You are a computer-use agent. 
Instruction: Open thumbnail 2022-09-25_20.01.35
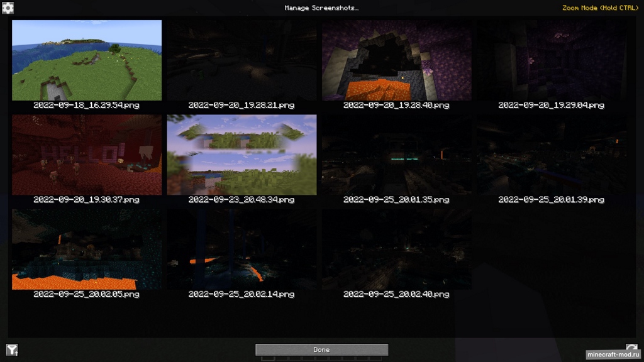[x=397, y=155]
